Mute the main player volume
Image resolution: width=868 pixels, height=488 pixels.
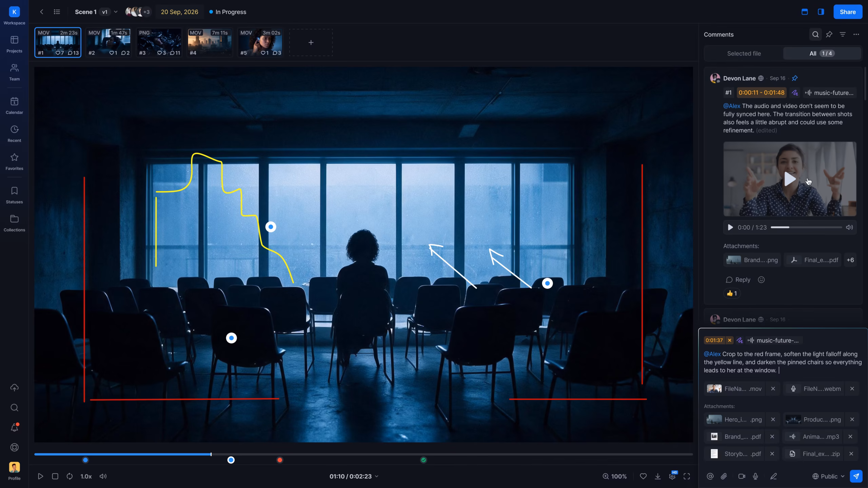pyautogui.click(x=103, y=476)
